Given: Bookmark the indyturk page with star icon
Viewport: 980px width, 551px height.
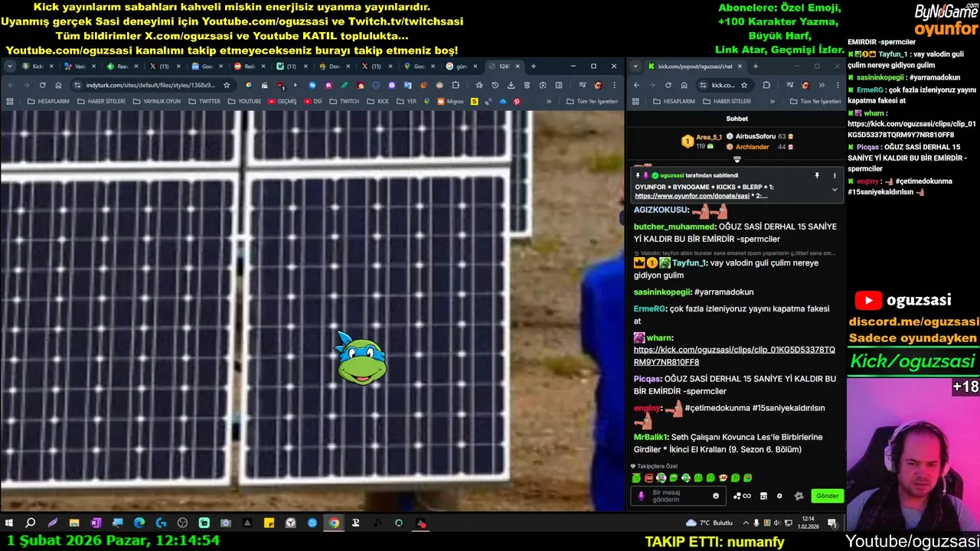Looking at the screenshot, I should tap(227, 85).
